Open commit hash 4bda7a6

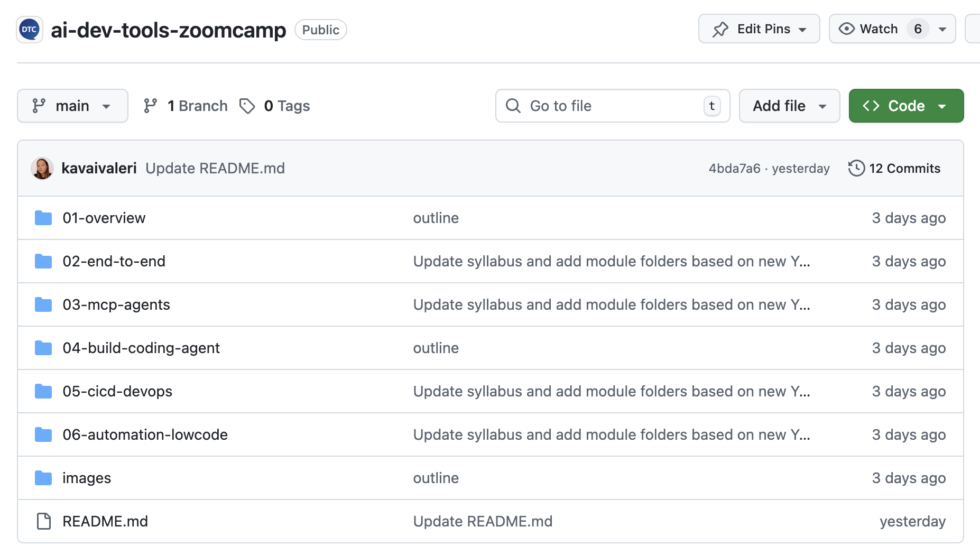(x=734, y=168)
